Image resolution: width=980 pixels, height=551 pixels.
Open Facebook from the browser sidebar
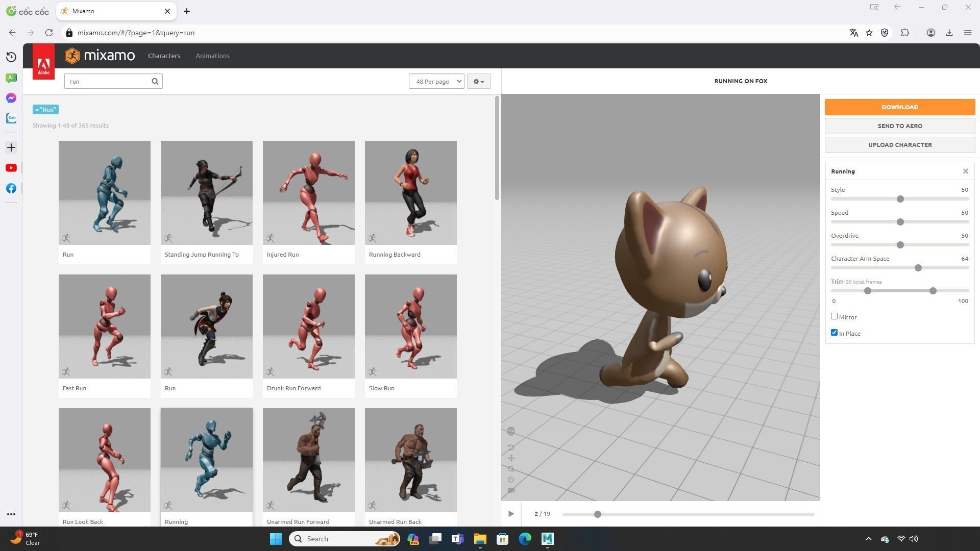tap(11, 188)
